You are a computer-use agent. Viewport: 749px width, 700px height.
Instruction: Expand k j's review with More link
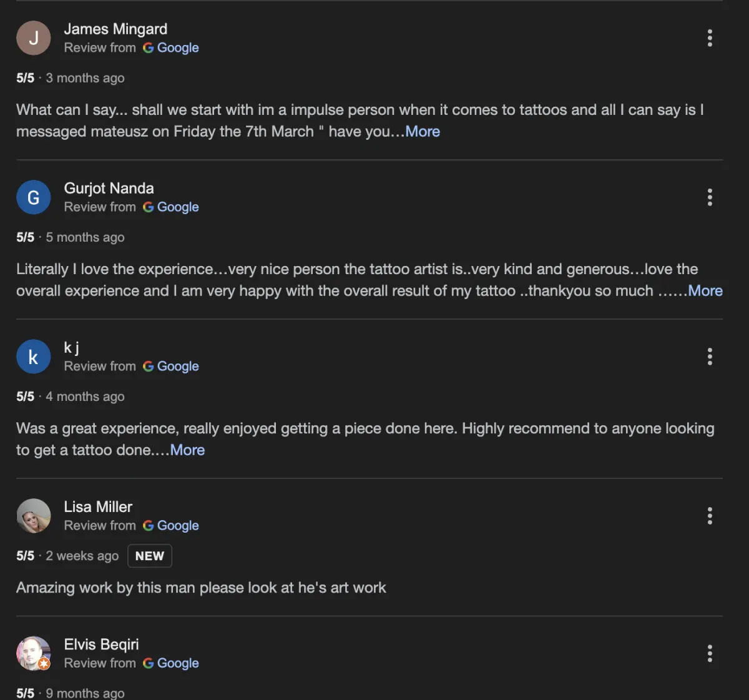click(x=187, y=450)
